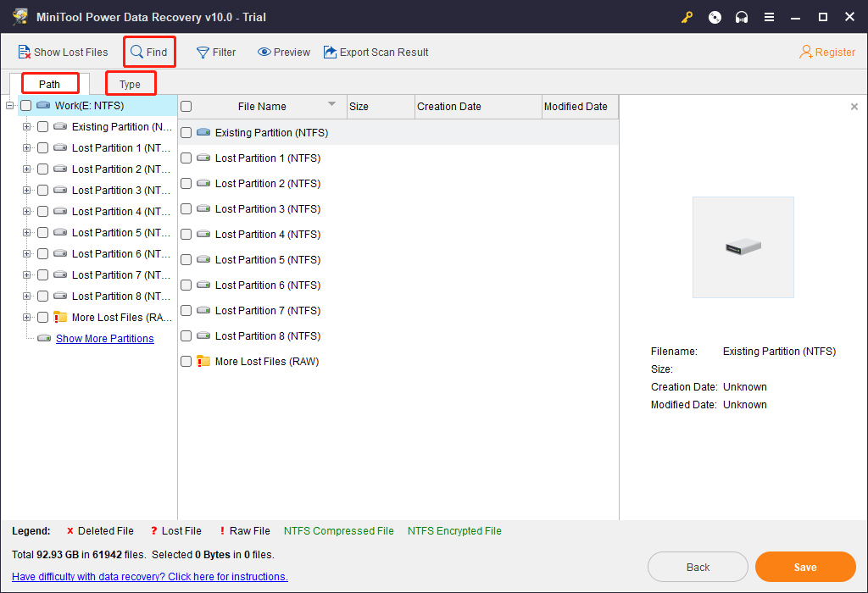
Task: Click the MiniTool app logo in title bar
Action: click(x=20, y=17)
